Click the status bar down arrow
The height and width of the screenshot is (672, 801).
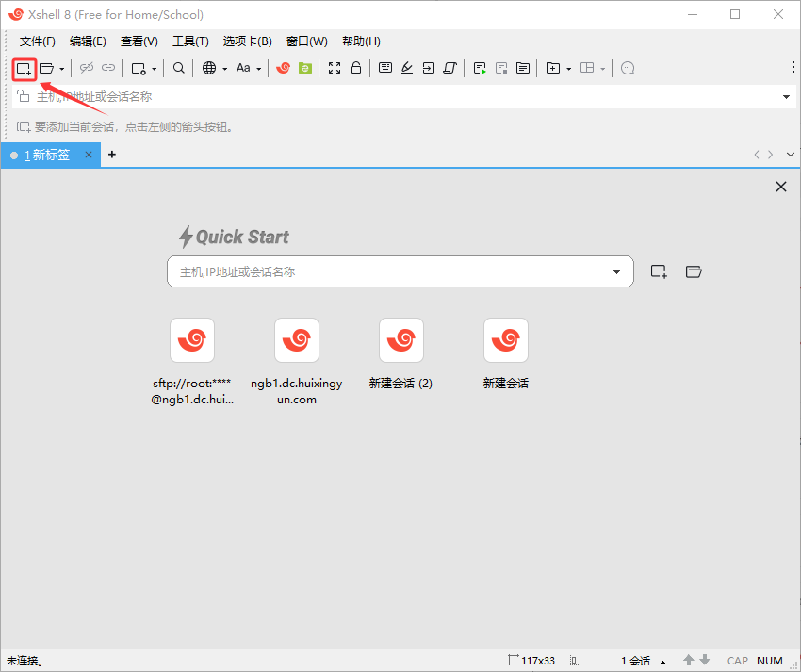[x=705, y=660]
